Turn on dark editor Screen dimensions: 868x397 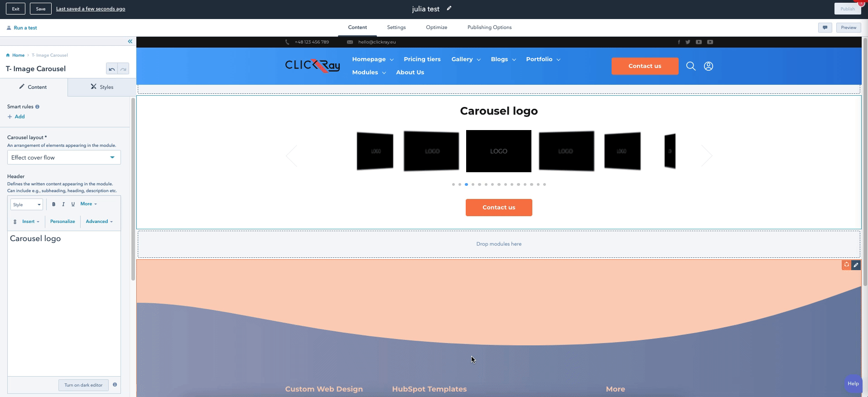click(83, 385)
